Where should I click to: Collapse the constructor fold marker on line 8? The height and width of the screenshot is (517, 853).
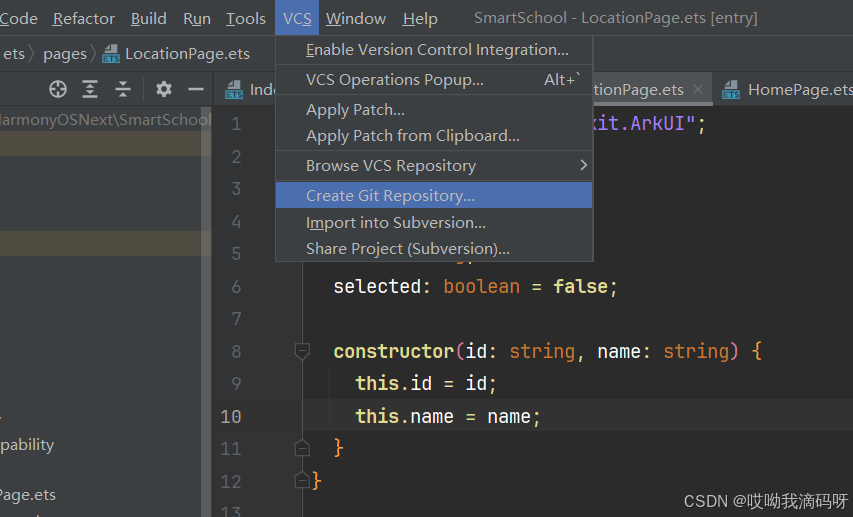click(302, 351)
